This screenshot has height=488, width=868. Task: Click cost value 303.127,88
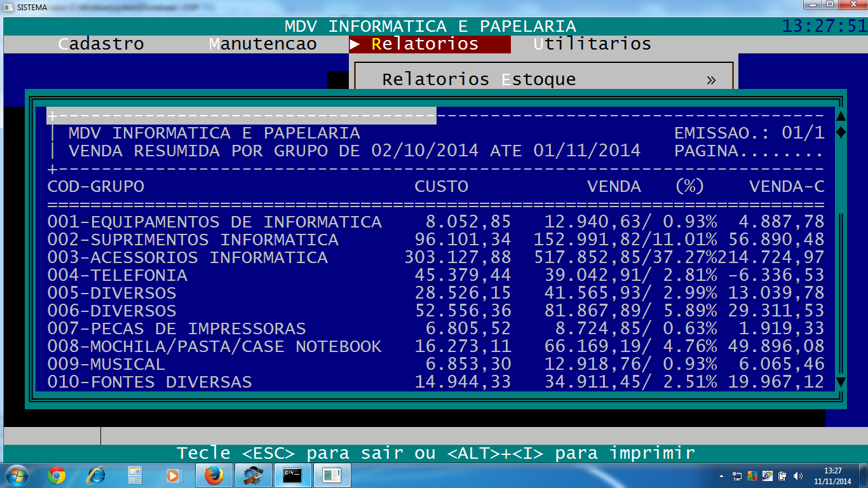[x=458, y=258]
